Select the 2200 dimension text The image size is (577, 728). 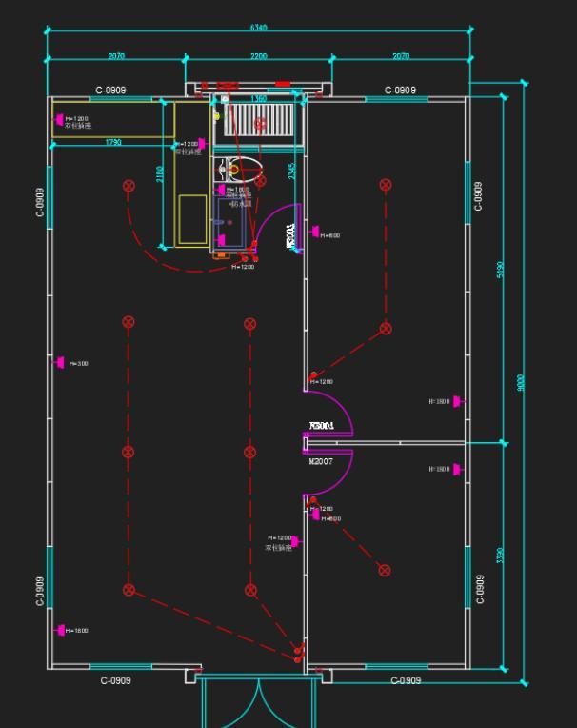coord(258,56)
